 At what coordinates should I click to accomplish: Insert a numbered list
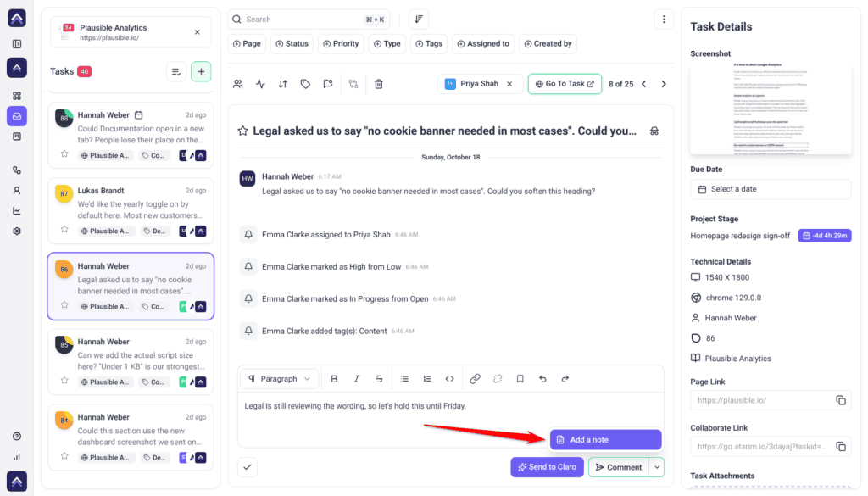pyautogui.click(x=427, y=379)
